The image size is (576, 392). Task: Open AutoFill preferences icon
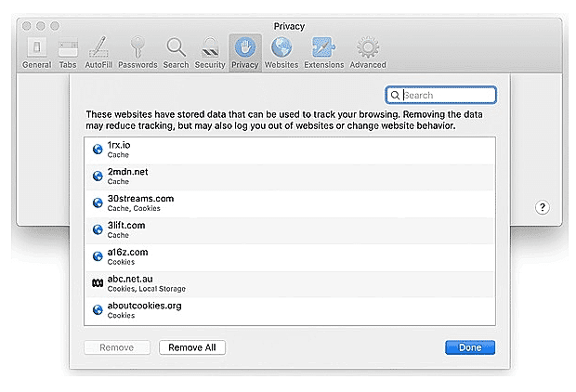point(98,51)
